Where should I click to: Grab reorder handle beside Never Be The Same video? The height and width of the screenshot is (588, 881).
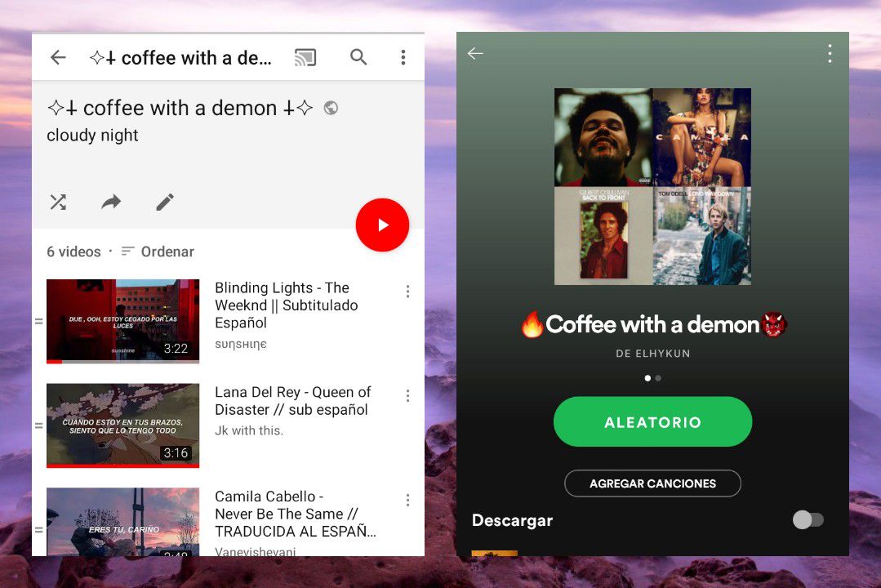tap(38, 529)
